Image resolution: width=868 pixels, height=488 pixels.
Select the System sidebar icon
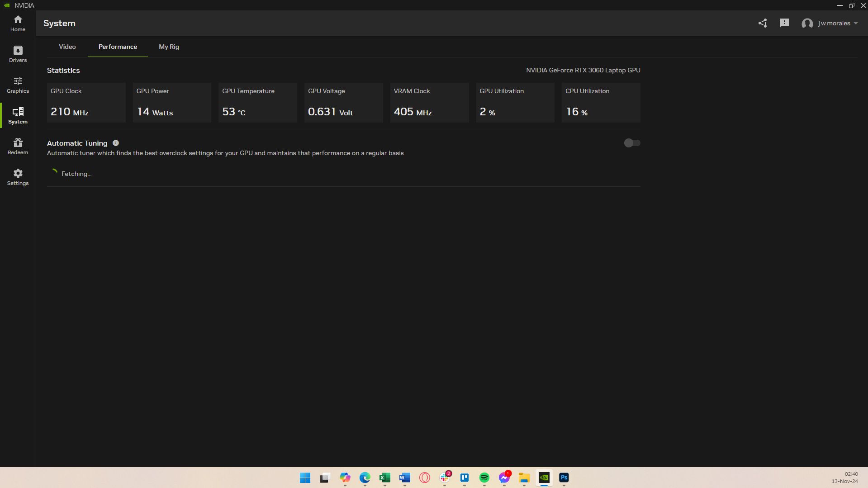(18, 115)
